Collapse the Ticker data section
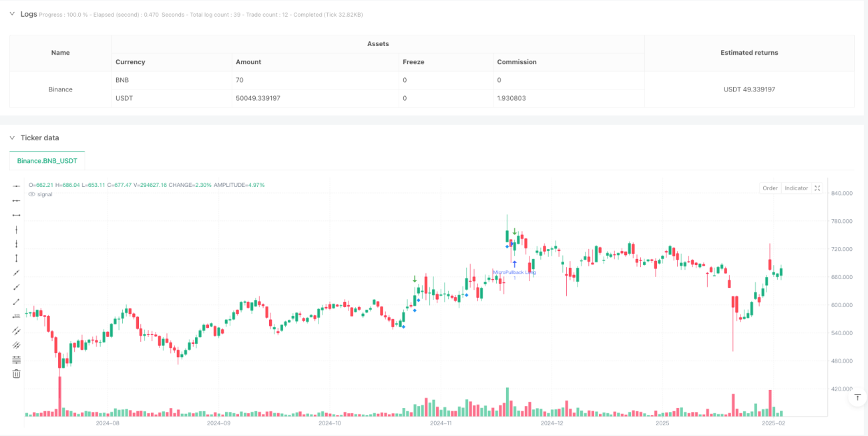 [x=12, y=138]
